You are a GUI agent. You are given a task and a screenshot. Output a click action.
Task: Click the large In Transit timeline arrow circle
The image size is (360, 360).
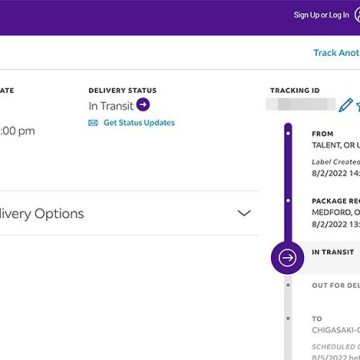tap(287, 258)
